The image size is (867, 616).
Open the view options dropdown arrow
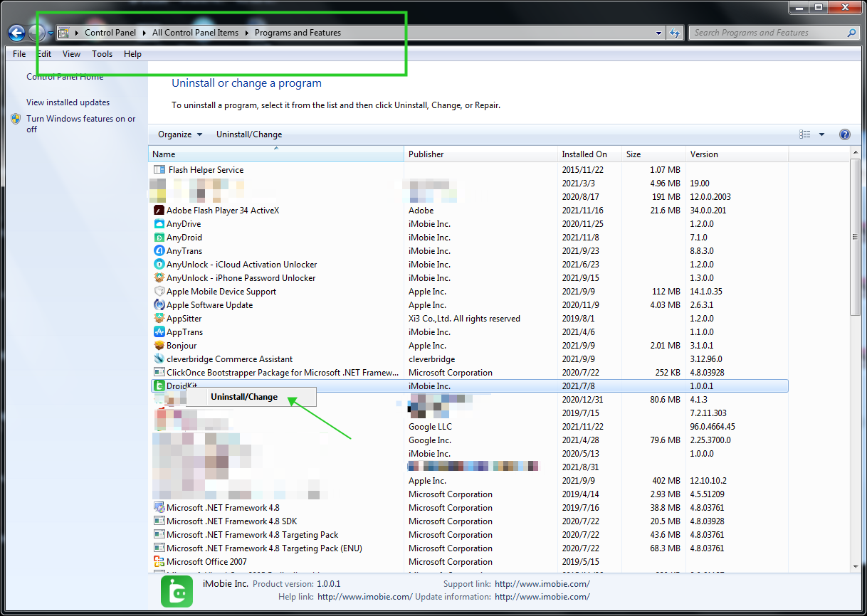coord(821,134)
